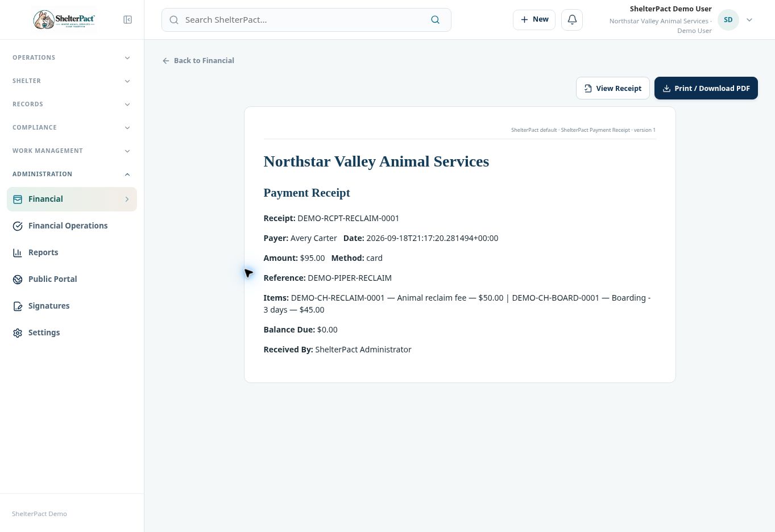Screen dimensions: 775x532
Task: Click the Signatures pen icon
Action: (x=18, y=306)
